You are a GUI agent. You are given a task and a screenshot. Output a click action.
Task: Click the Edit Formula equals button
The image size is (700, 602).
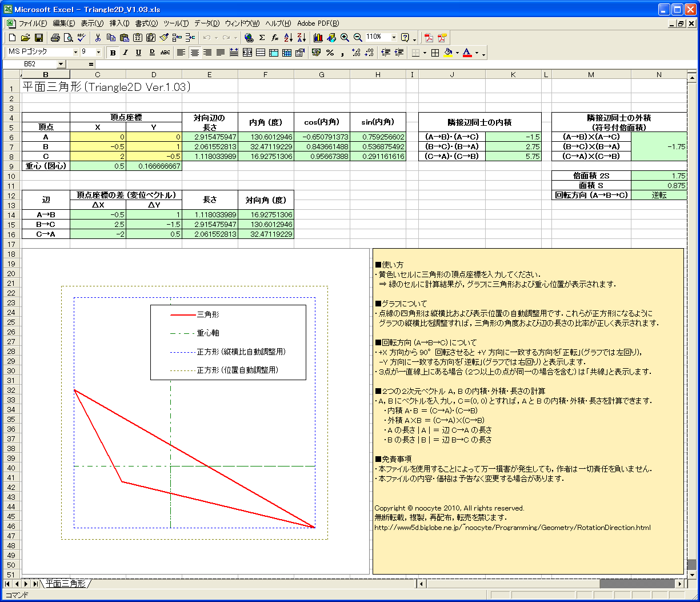91,64
